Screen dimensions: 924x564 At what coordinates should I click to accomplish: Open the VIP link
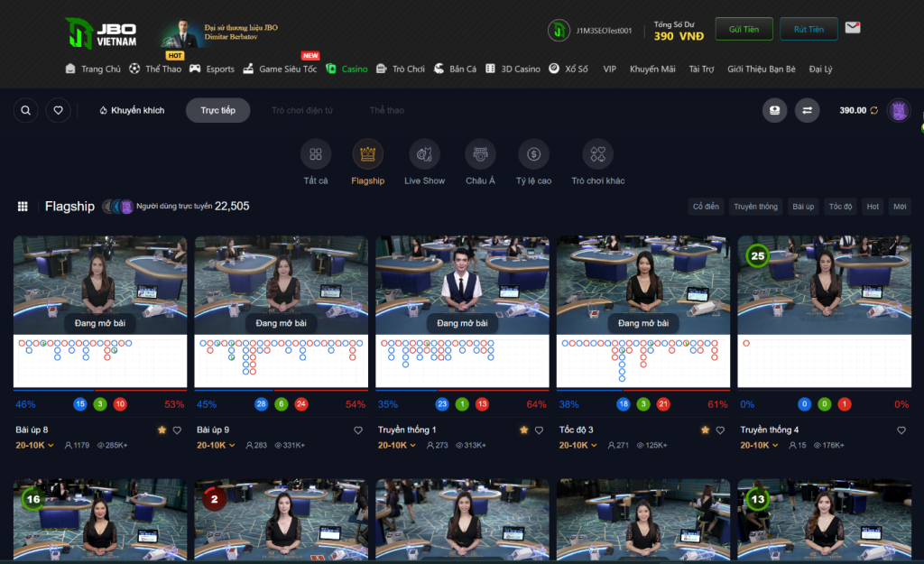[x=610, y=69]
